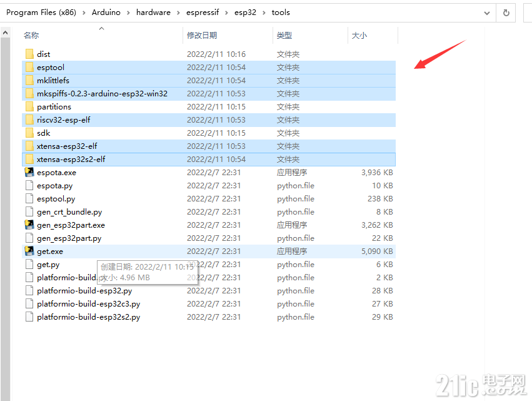Click the gen_esp32part.exe application icon

(29, 225)
